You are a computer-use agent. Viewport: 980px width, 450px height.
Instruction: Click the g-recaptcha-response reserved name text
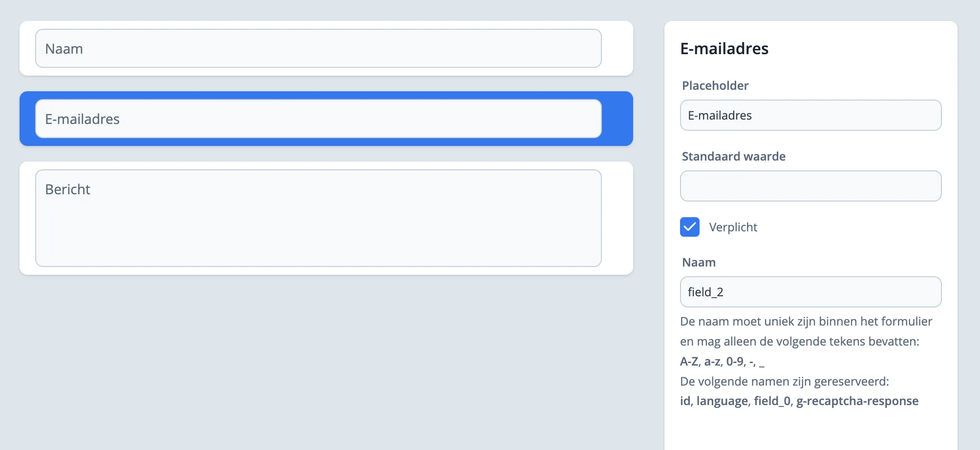[x=856, y=401]
